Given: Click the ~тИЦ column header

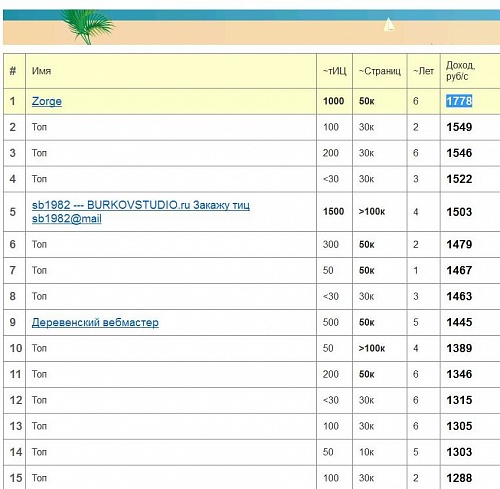Looking at the screenshot, I should [334, 71].
